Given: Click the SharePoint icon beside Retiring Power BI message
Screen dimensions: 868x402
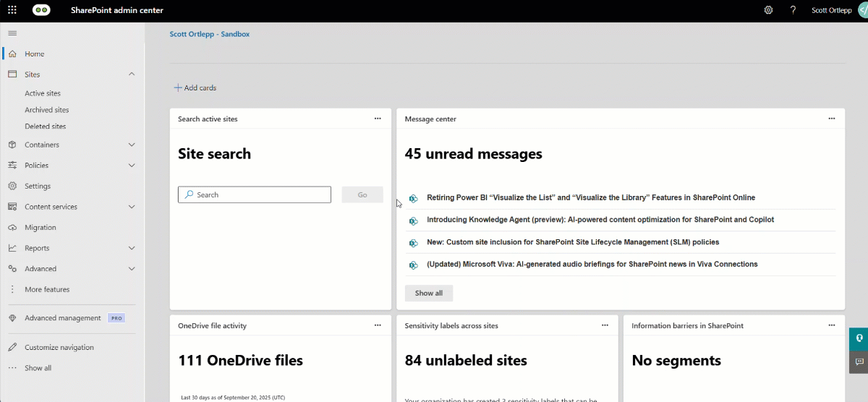Looking at the screenshot, I should [x=414, y=198].
